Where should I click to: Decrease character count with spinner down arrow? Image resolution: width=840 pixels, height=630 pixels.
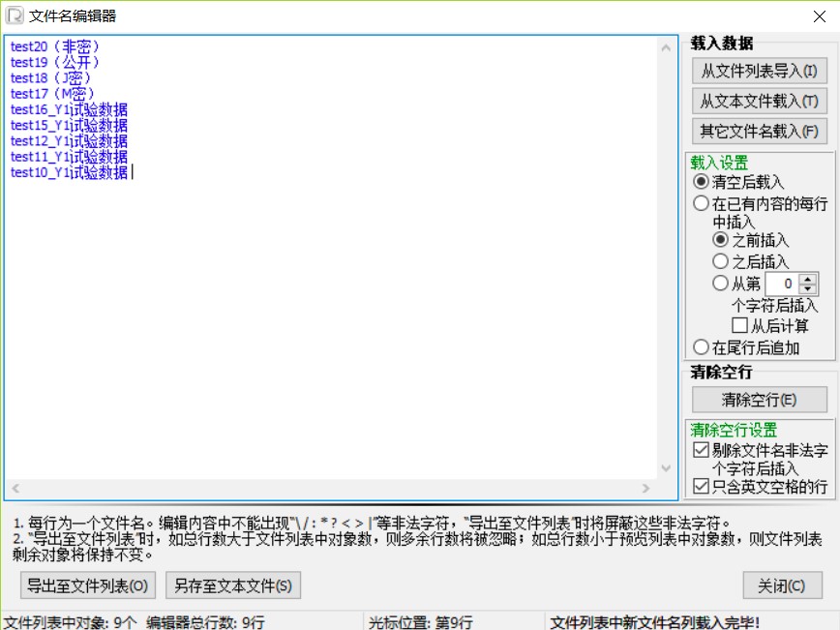pos(808,288)
